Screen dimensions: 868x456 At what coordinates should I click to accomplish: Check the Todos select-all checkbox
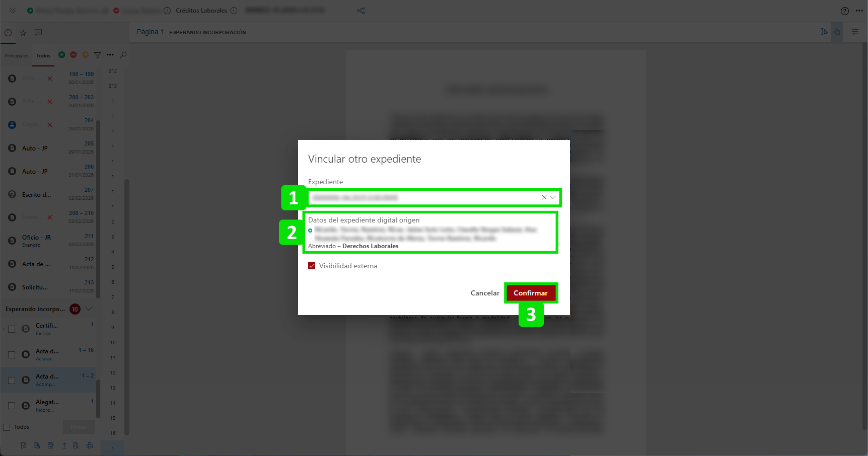(7, 427)
